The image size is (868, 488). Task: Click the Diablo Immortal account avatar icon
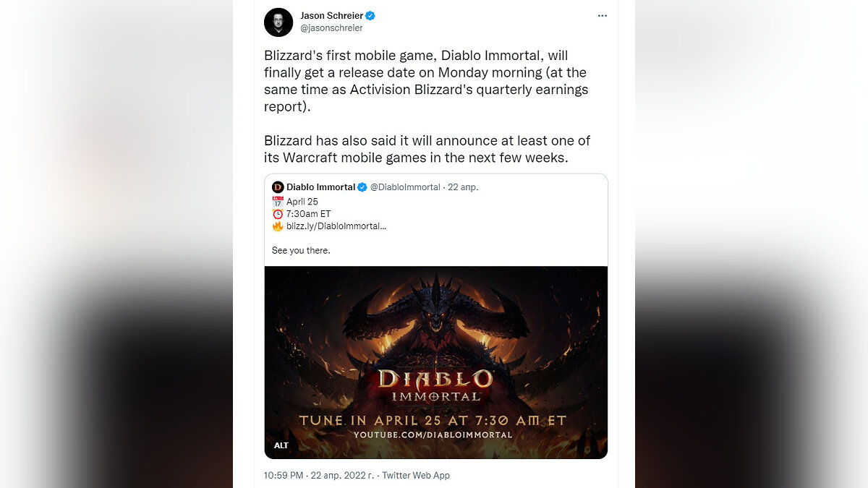pos(278,187)
